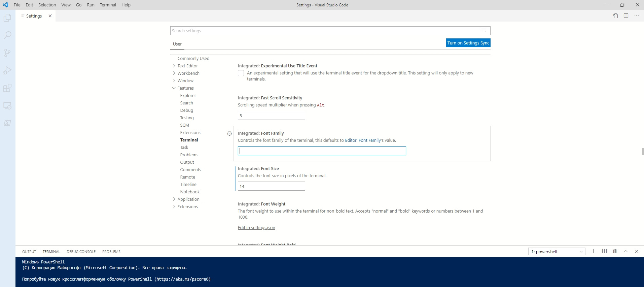This screenshot has width=644, height=287.
Task: Open the Run and Debug view
Action: coord(7,70)
